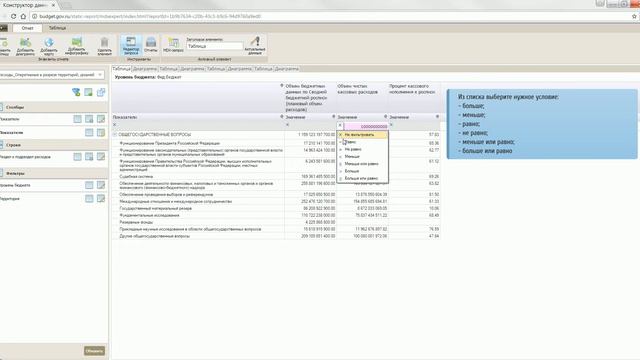The width and height of the screenshot is (640, 360).
Task: Open the MDX-запрос tool
Action: [173, 44]
